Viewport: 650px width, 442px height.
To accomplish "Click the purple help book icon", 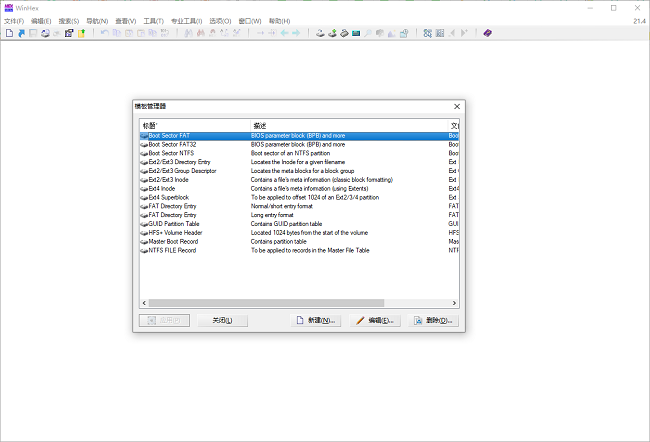I will pos(488,33).
